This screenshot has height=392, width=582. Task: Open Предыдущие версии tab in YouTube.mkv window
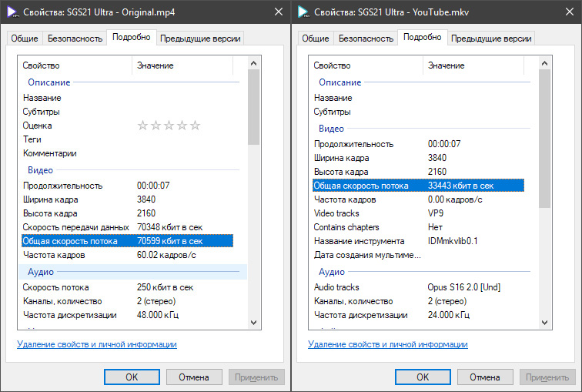pos(492,39)
